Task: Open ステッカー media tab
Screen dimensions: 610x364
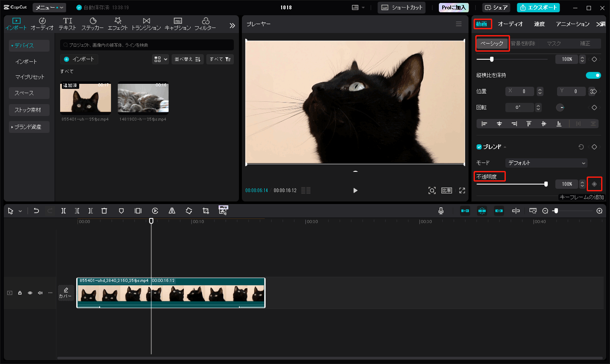Action: pos(92,24)
